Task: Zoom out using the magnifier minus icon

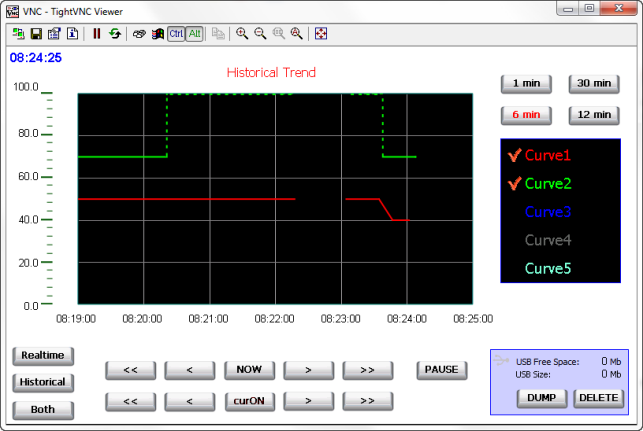Action: point(260,33)
